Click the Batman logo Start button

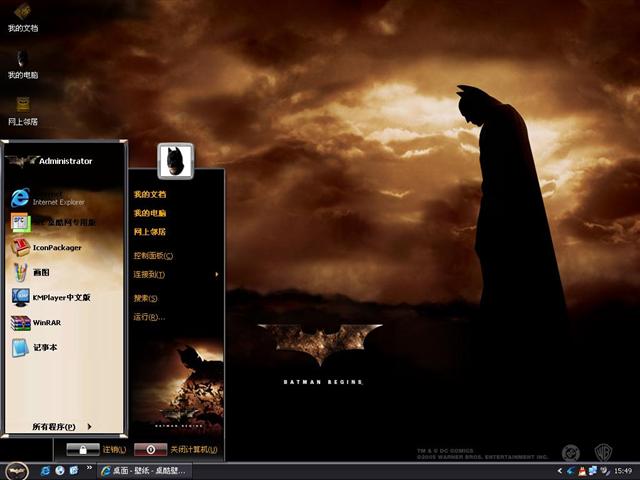point(16,470)
